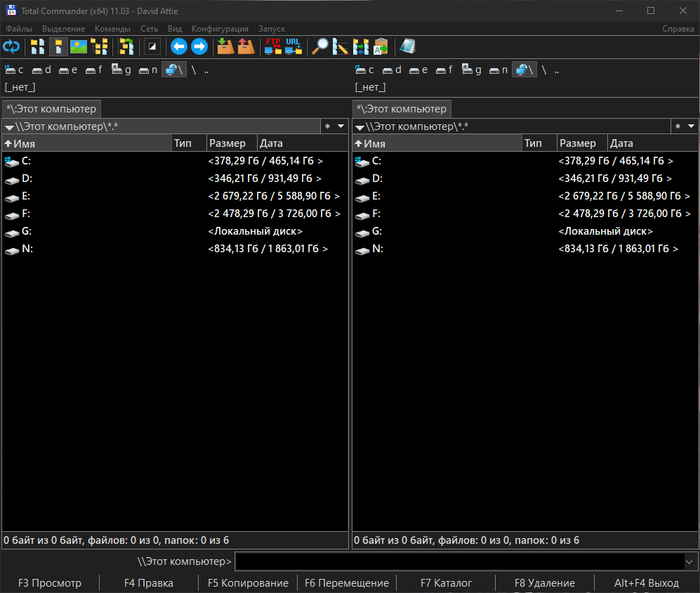Viewport: 700px width, 593px height.
Task: Open the Вид menu
Action: click(x=175, y=29)
